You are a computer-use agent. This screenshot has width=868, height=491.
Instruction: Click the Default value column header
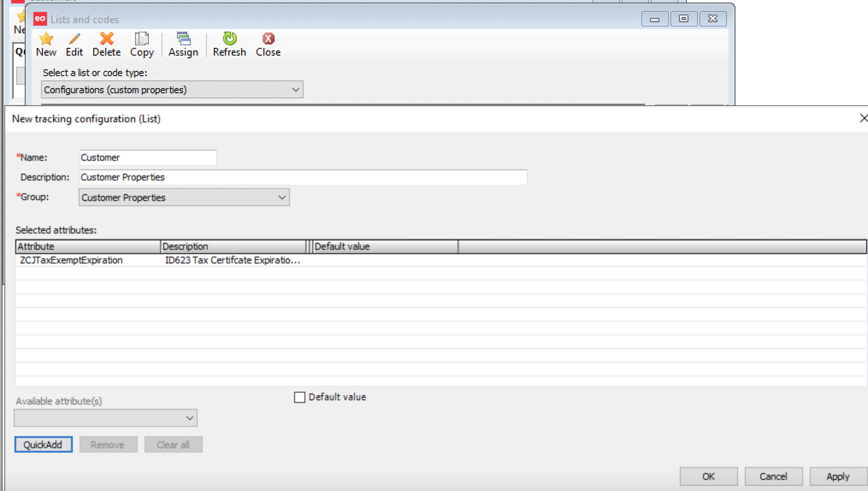coord(385,247)
